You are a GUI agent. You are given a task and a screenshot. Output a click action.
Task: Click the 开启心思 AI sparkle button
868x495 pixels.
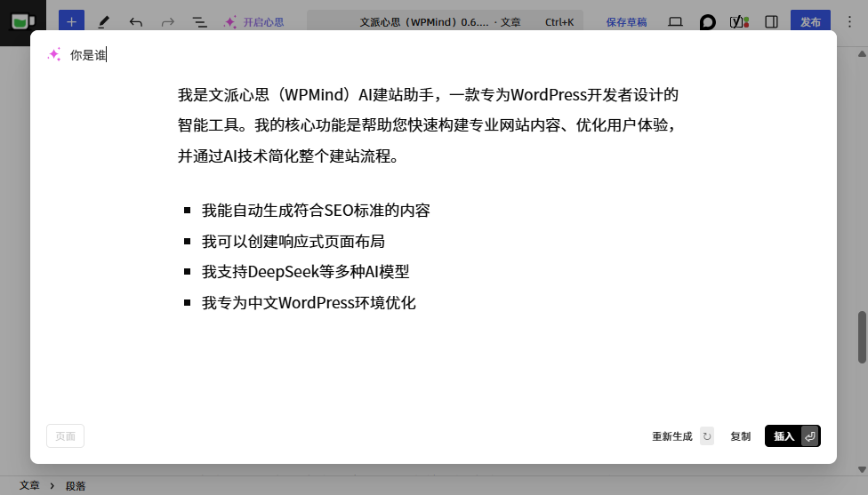(253, 22)
